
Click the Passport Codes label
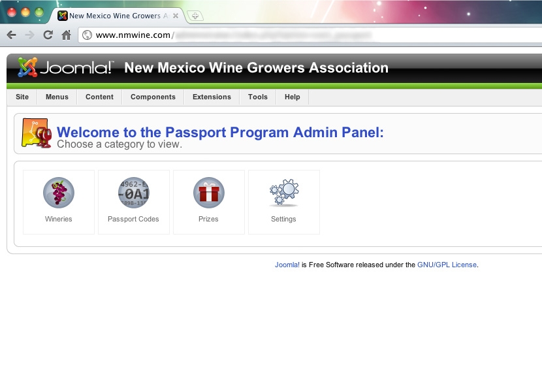pos(133,219)
